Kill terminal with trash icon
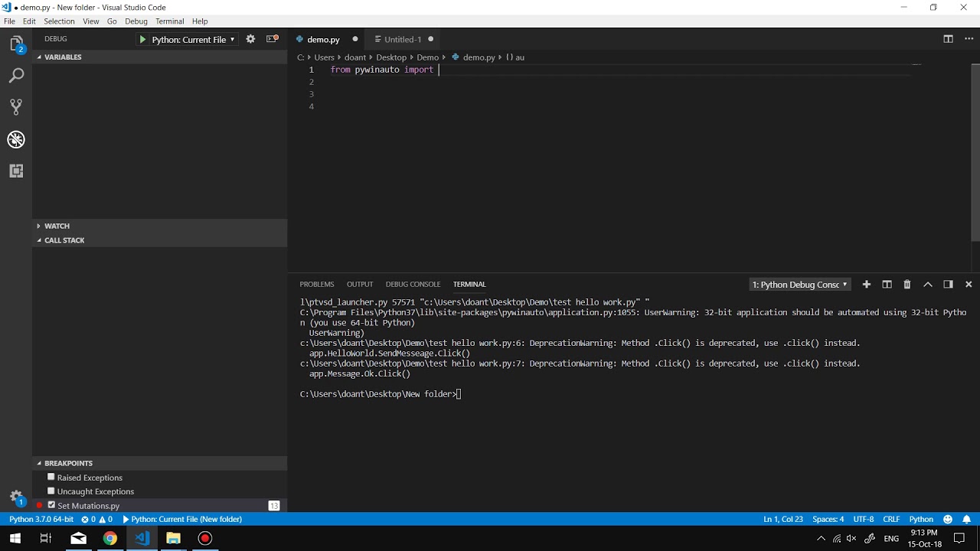The width and height of the screenshot is (980, 551). tap(907, 284)
